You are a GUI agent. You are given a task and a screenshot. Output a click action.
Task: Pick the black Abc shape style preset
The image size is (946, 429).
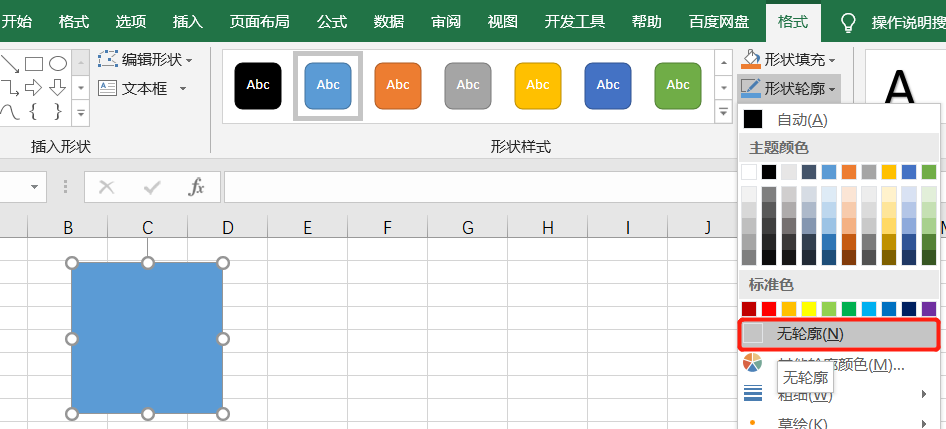(258, 85)
